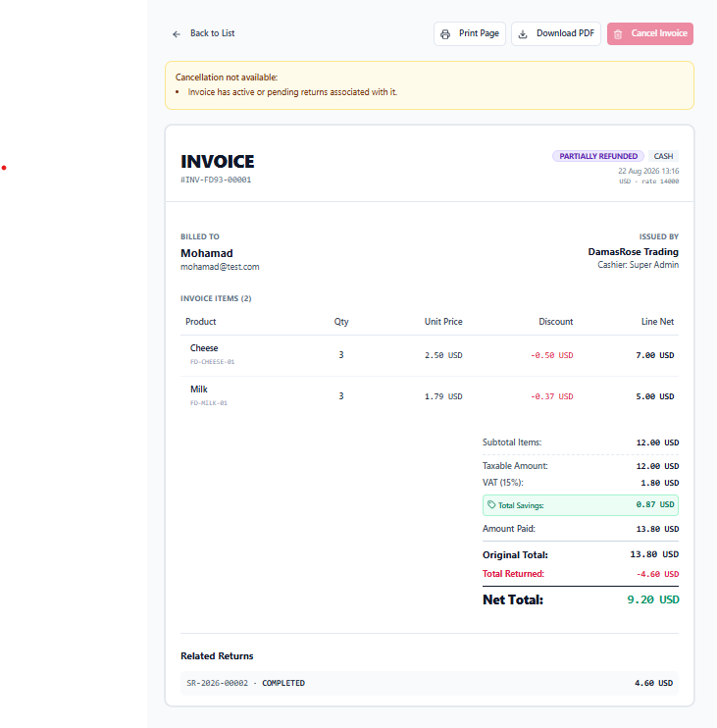Click the USD rate 14000 text

(648, 182)
